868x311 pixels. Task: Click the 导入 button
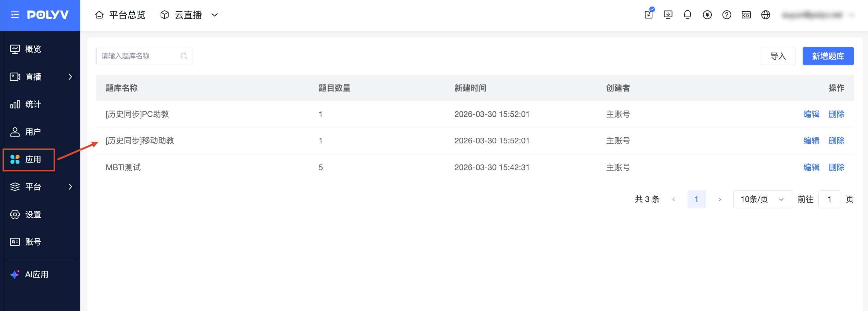coord(778,56)
